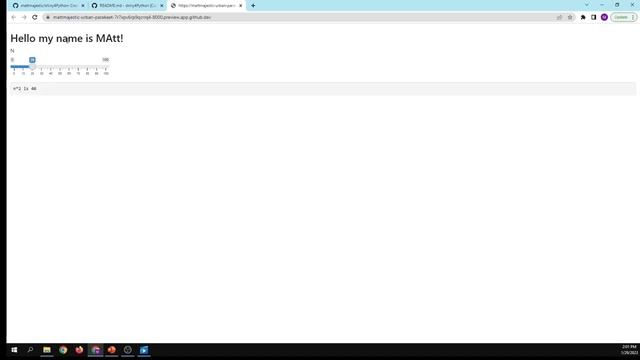This screenshot has width=640, height=360.
Task: Share this page from the address bar
Action: point(559,17)
